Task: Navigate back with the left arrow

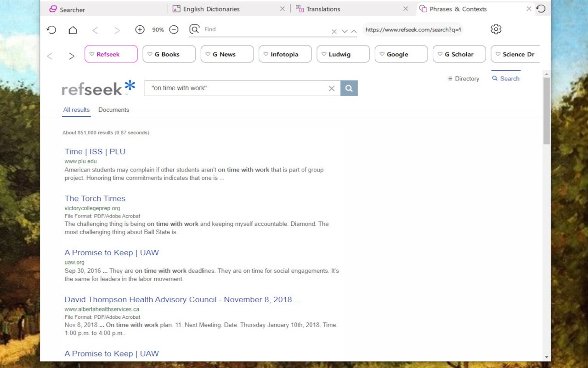Action: point(95,30)
